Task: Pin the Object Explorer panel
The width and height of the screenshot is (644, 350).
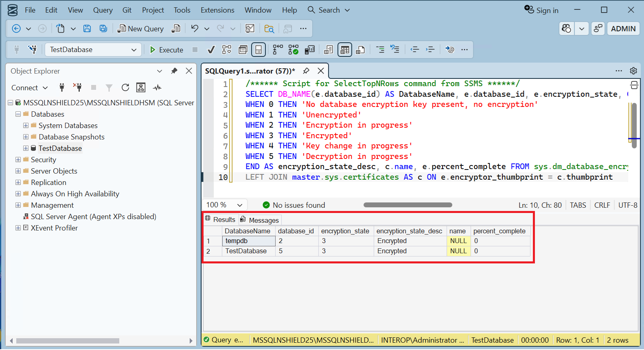Action: (x=174, y=71)
